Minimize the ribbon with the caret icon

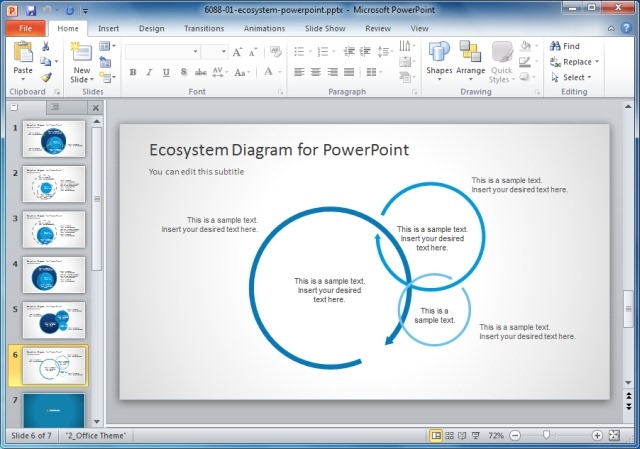click(611, 28)
